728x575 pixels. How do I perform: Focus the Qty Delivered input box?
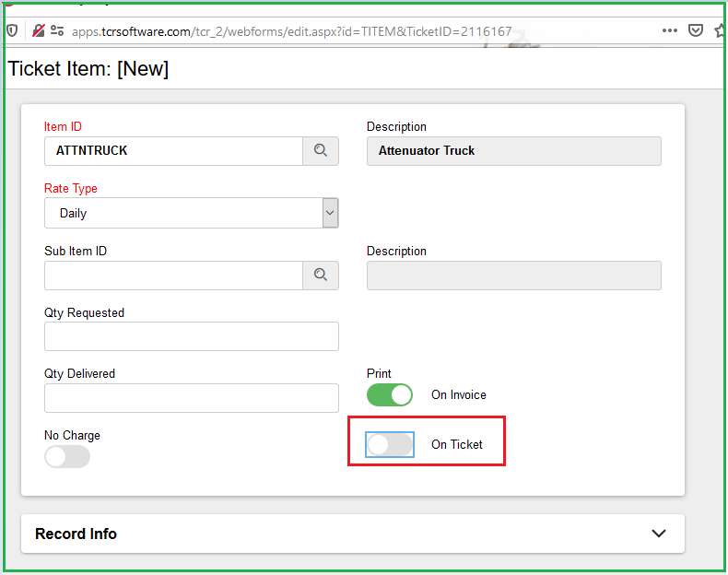point(191,398)
